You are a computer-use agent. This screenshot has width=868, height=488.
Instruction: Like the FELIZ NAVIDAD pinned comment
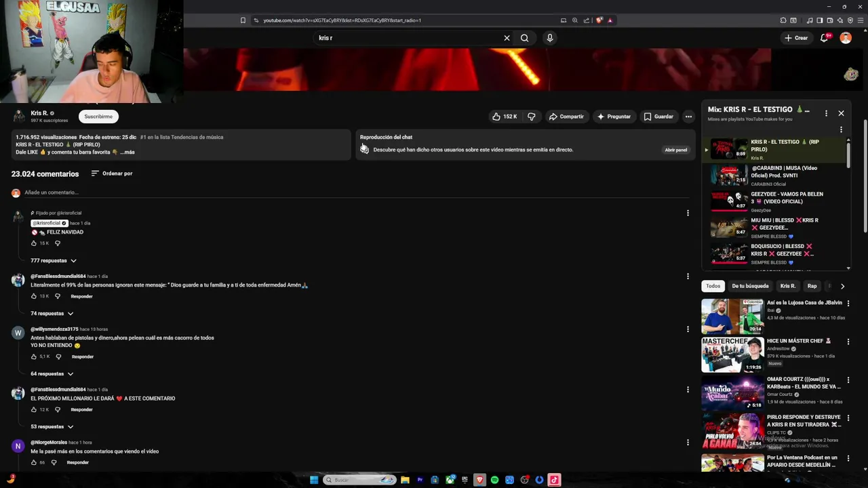34,243
